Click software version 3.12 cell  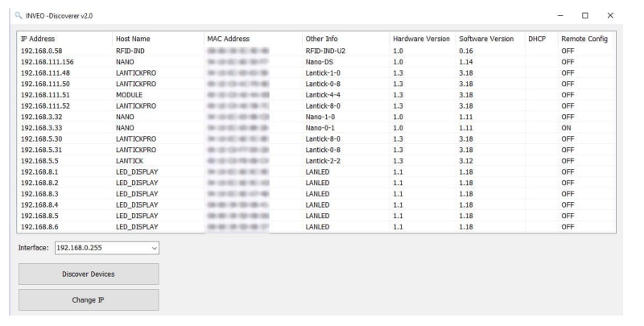[466, 161]
